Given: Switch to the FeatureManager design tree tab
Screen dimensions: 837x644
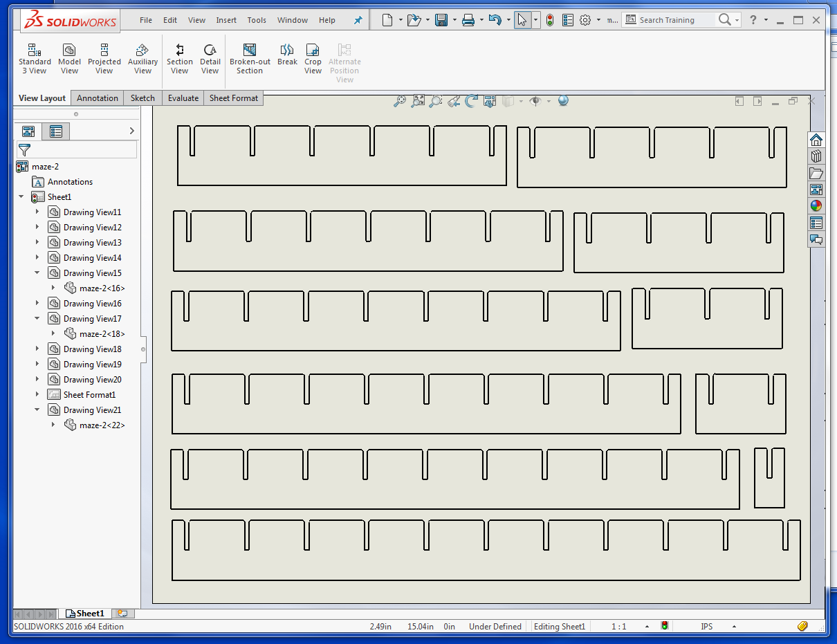Looking at the screenshot, I should [28, 131].
